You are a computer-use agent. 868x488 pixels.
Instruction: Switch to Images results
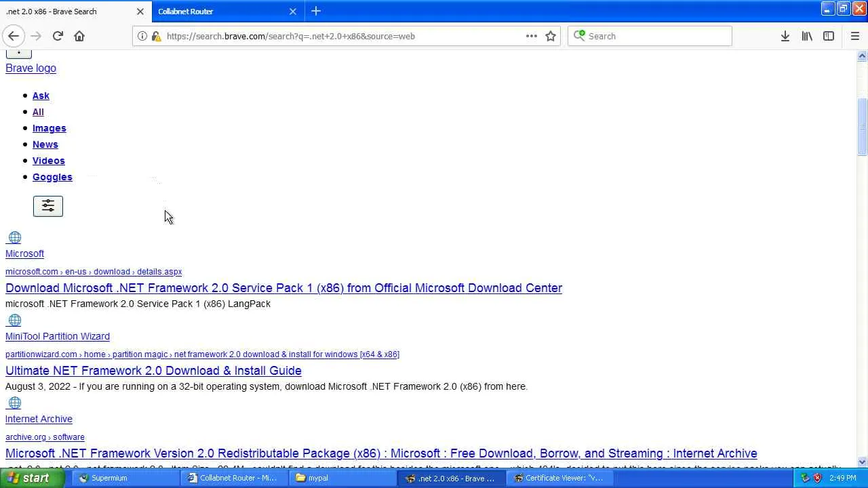(x=50, y=128)
